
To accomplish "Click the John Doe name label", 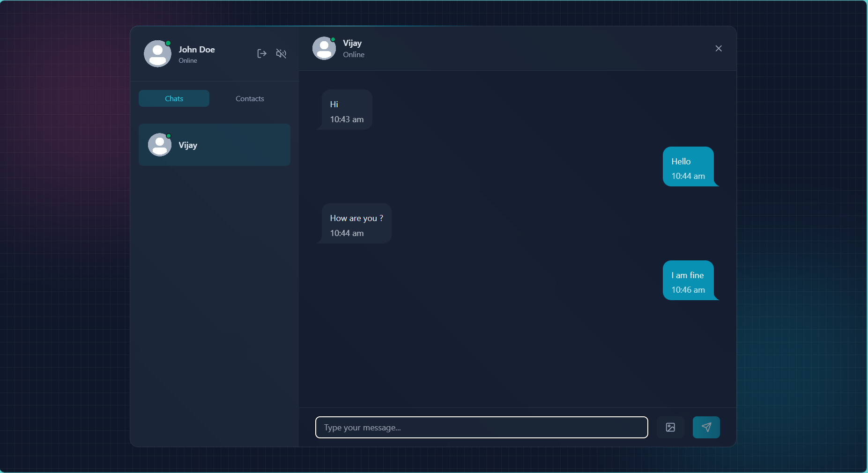I will point(197,50).
